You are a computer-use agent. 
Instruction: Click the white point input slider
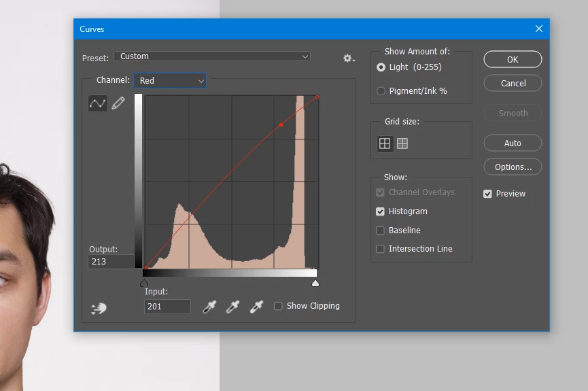coord(315,283)
